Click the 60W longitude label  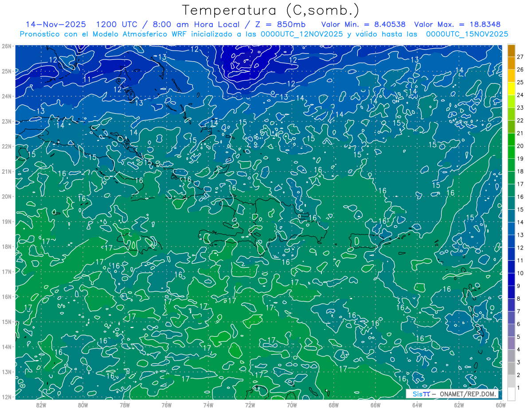(501, 405)
